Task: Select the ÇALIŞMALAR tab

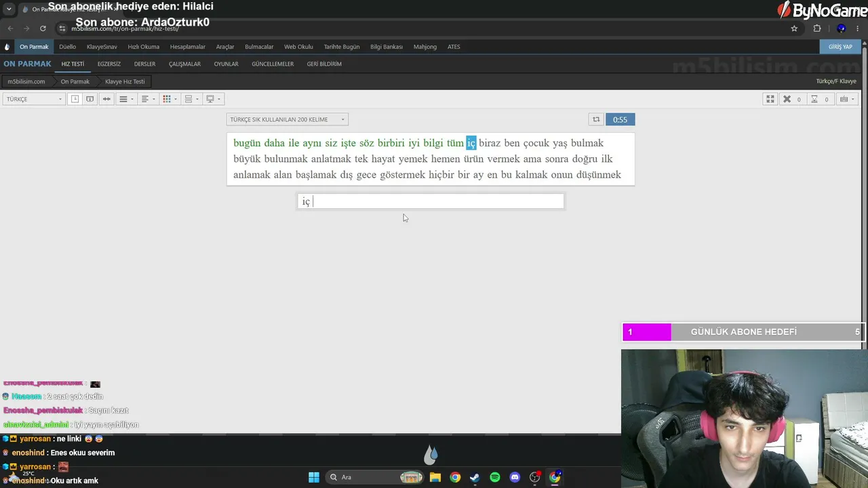Action: 185,64
